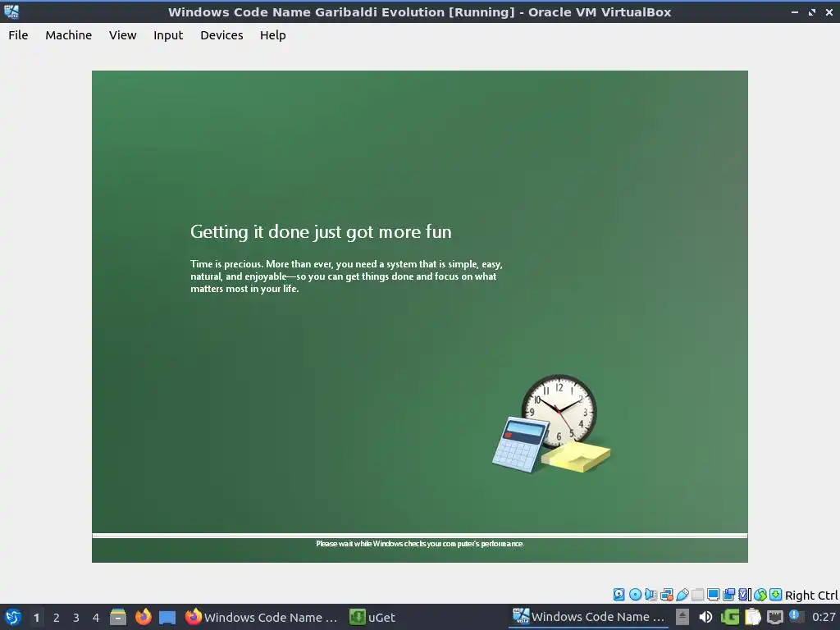Viewport: 840px width, 630px height.
Task: Click the show desktop icon
Action: pos(167,618)
